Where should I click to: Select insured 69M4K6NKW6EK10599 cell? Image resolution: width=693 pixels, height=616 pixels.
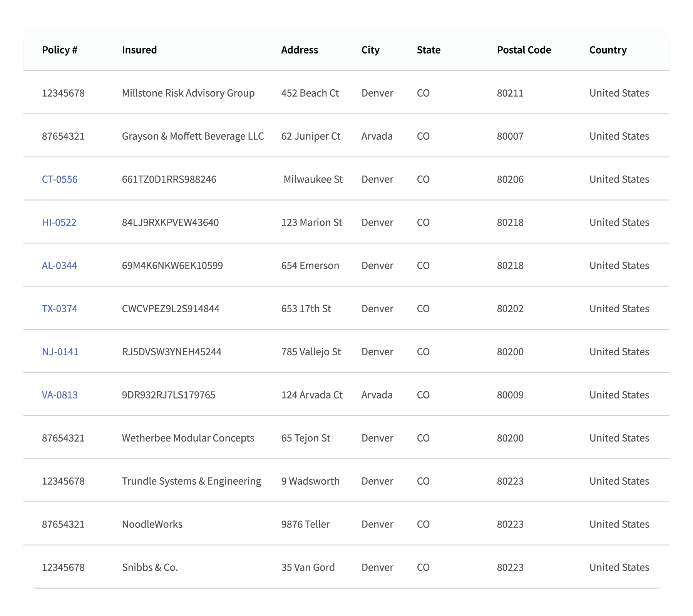[172, 265]
